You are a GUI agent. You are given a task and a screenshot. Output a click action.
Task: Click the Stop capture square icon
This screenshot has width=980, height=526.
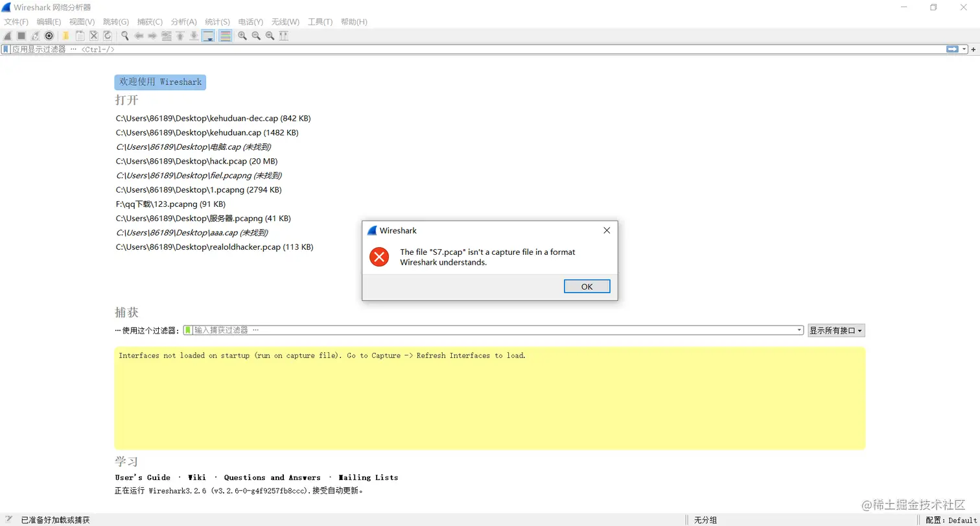(x=21, y=36)
